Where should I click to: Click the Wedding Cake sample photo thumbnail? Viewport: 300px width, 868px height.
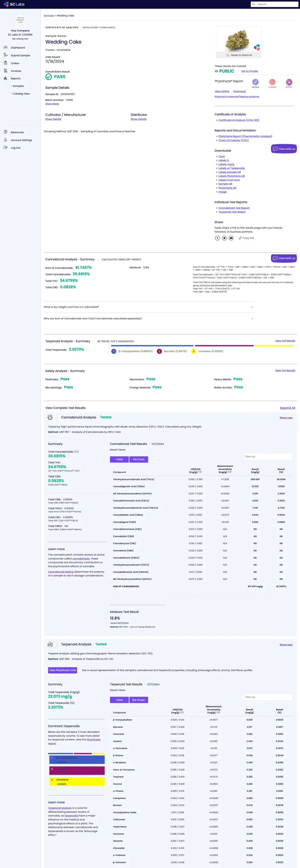pos(239,40)
